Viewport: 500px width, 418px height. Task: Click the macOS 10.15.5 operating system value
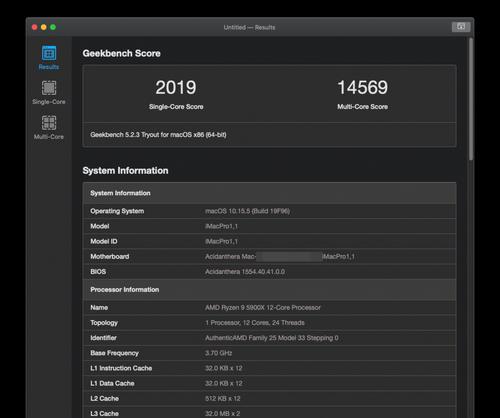point(247,211)
